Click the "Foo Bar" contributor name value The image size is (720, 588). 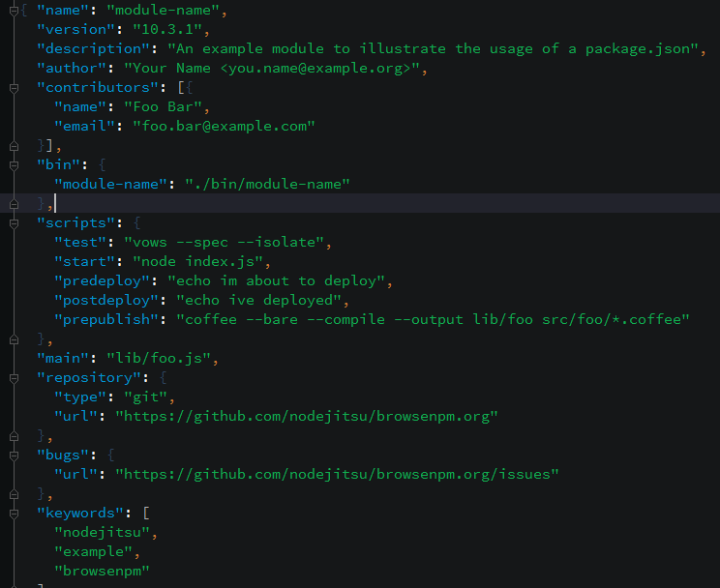(163, 107)
